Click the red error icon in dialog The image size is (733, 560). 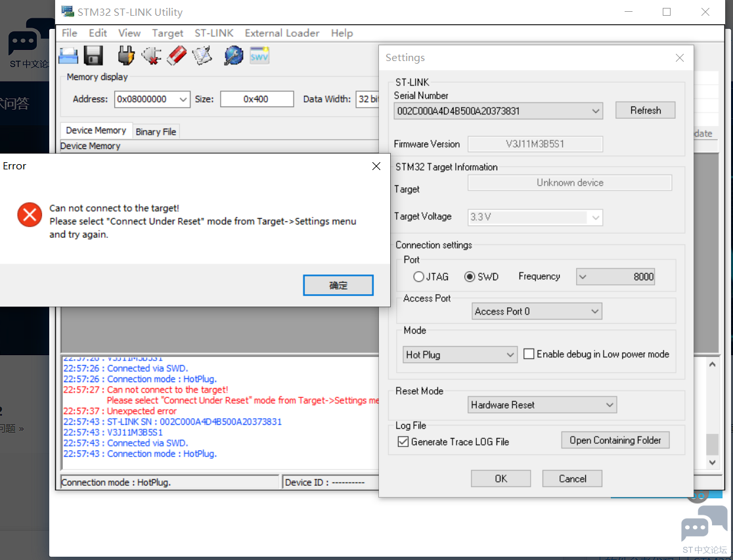coord(30,215)
